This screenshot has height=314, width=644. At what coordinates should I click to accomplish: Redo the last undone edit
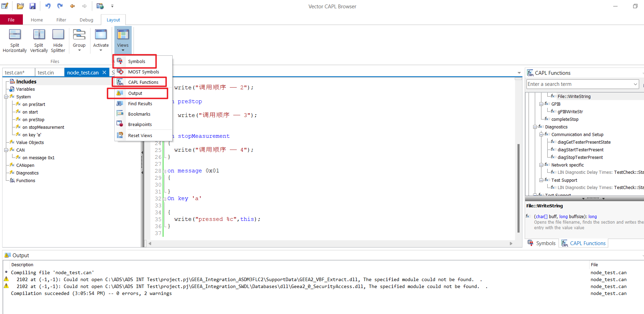tap(60, 6)
